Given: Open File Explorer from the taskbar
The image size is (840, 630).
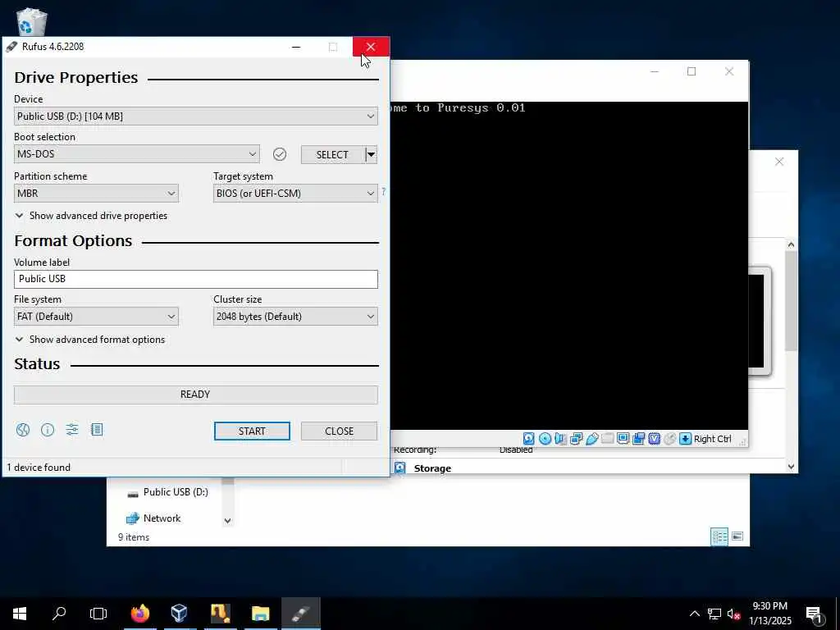Looking at the screenshot, I should (x=260, y=614).
